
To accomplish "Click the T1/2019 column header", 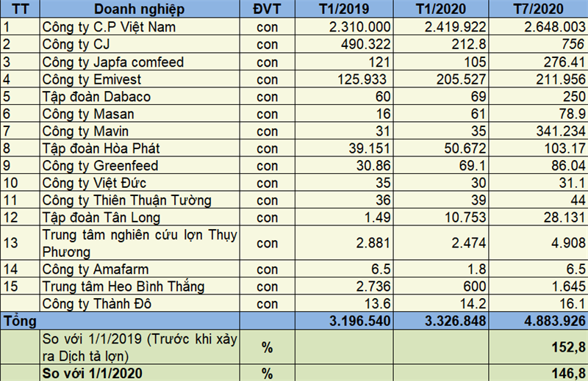I will [344, 9].
